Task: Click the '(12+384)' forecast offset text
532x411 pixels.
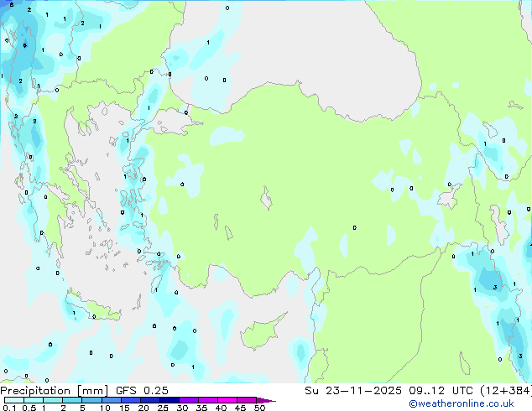Action: click(506, 391)
